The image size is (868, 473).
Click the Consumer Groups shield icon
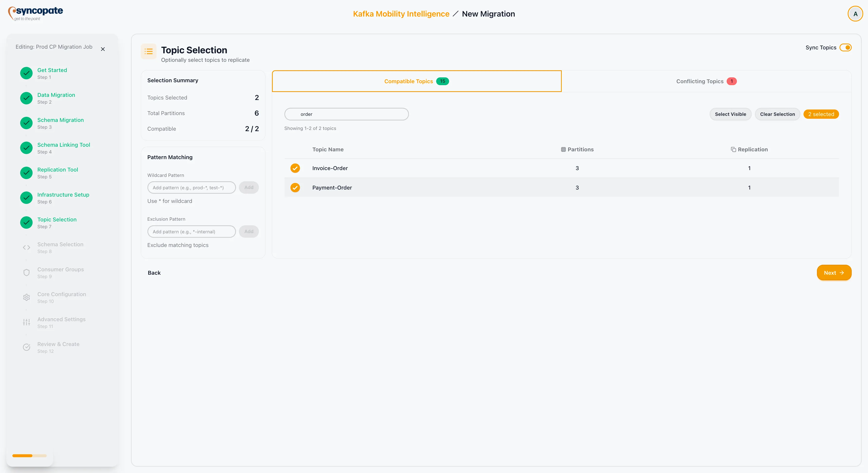[26, 272]
